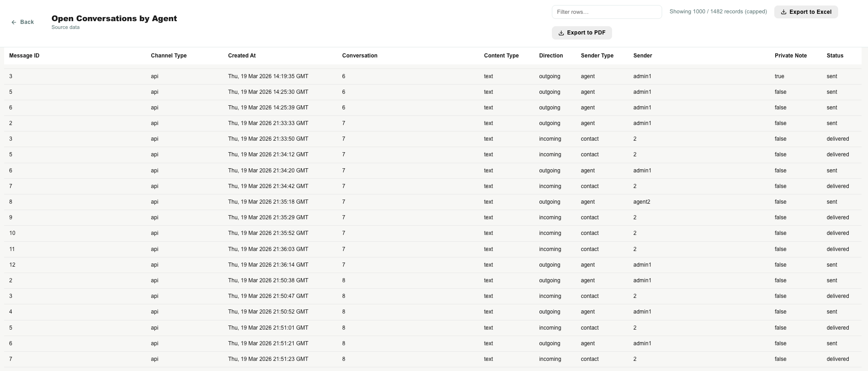Click 'sent' status in 14:19:35 row

(x=832, y=76)
